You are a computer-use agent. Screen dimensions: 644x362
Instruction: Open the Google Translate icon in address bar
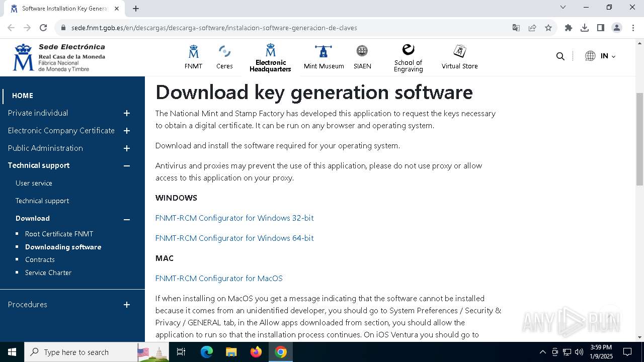(516, 28)
